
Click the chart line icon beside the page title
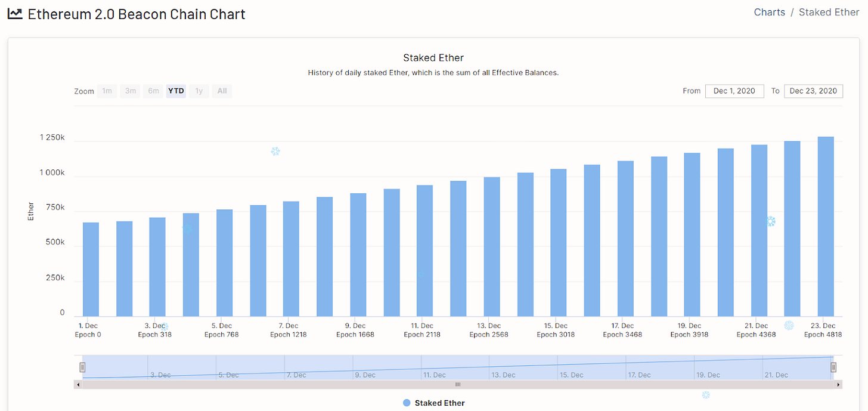(15, 14)
